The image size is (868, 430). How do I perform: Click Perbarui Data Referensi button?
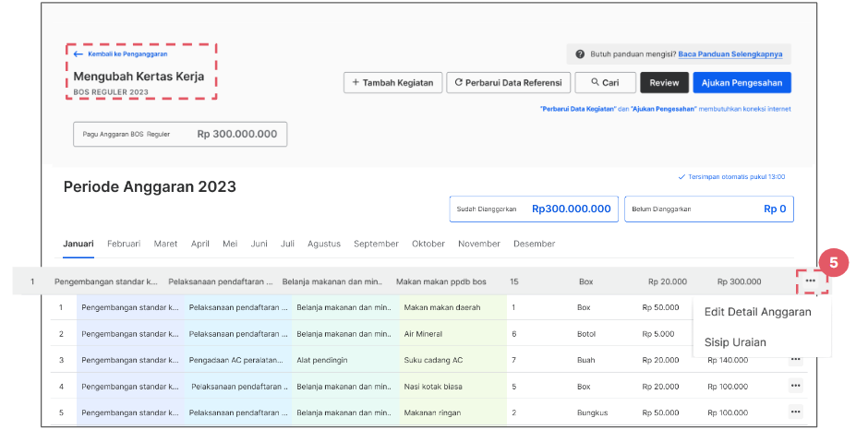pyautogui.click(x=508, y=82)
